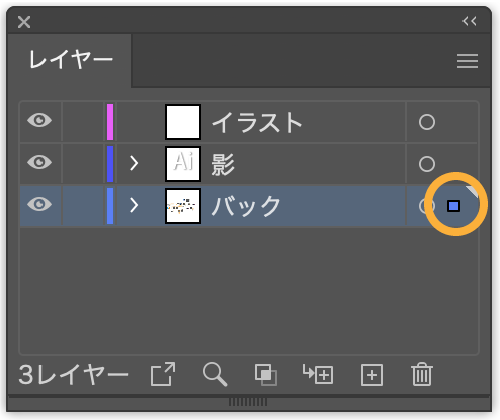Screen dimensions: 500x420
Task: Click the make clipping mask icon
Action: (x=266, y=375)
